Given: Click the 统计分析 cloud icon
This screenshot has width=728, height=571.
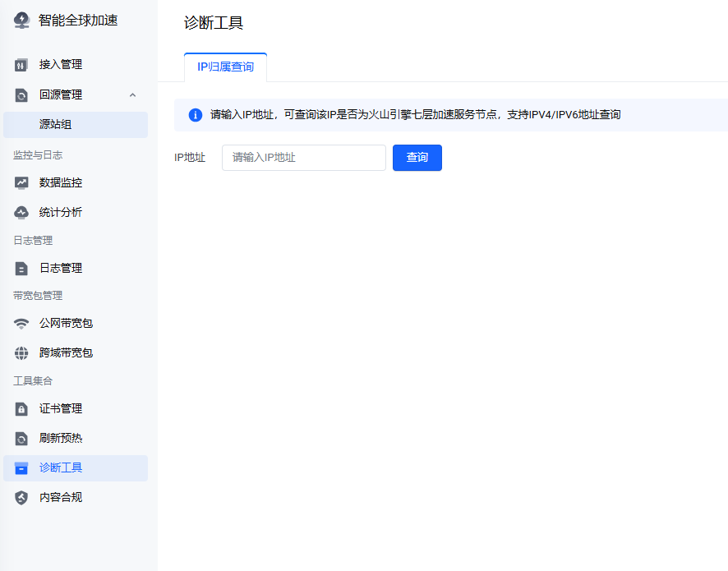Looking at the screenshot, I should click(22, 213).
